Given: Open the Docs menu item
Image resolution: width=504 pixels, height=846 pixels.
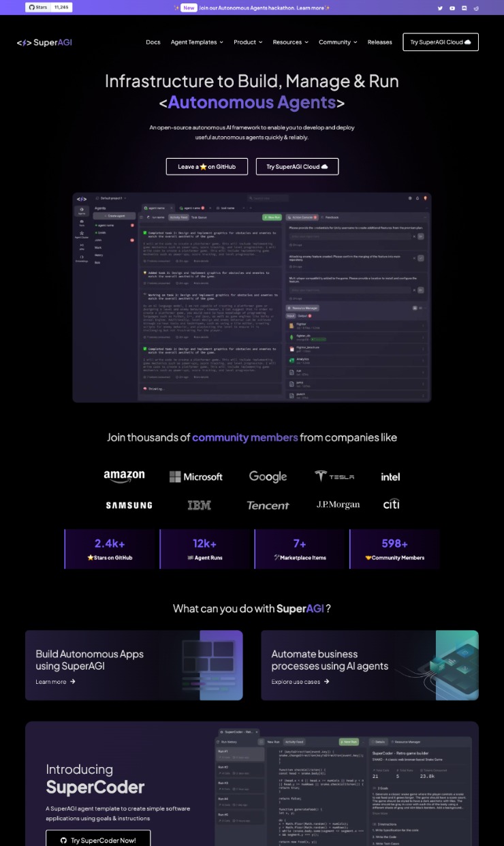Looking at the screenshot, I should coord(153,42).
